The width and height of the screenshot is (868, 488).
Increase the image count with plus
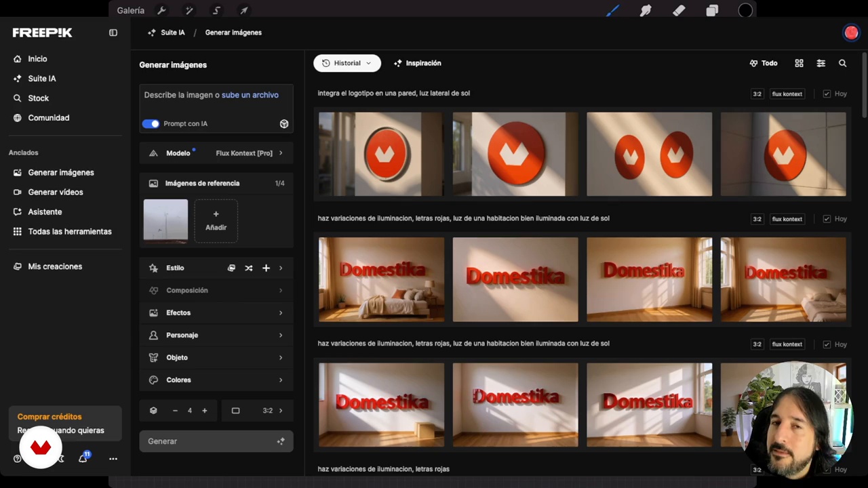204,410
